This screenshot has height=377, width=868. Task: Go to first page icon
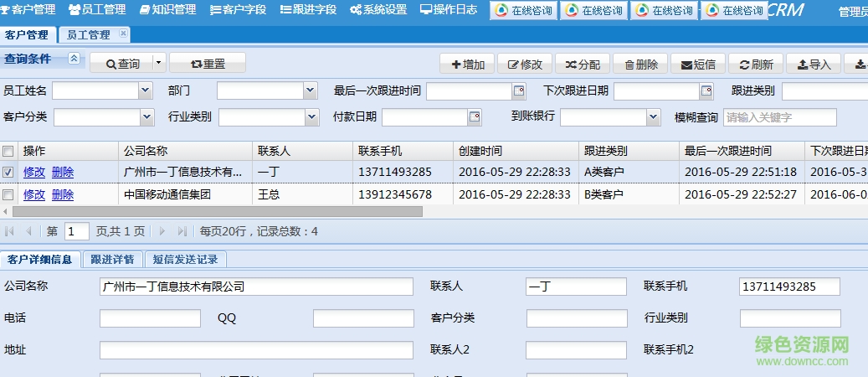click(x=9, y=231)
